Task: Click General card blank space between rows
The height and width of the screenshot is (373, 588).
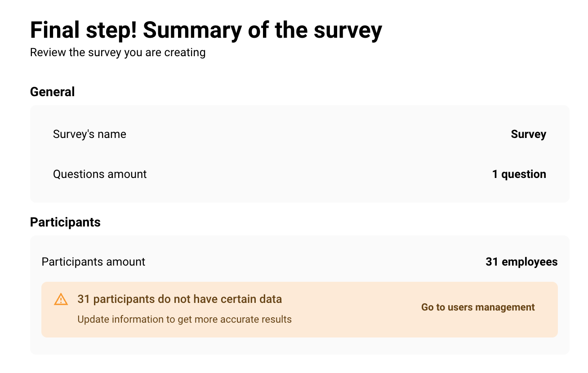Action: tap(297, 154)
